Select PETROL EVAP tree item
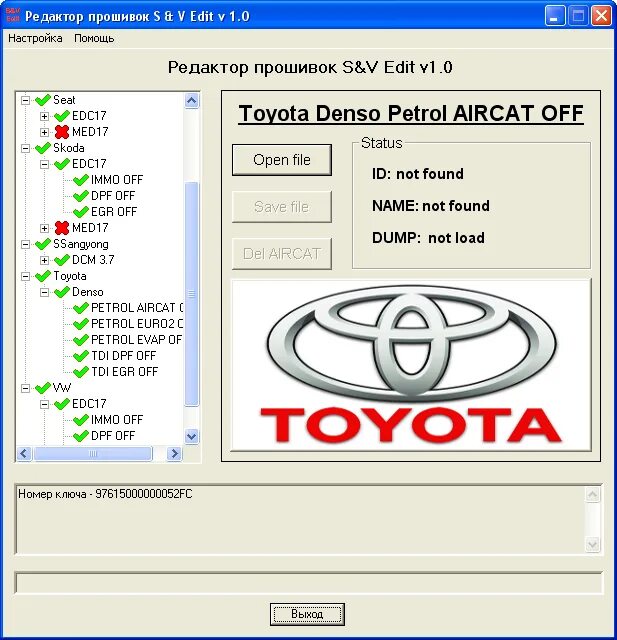Viewport: 617px width, 640px height. click(136, 340)
